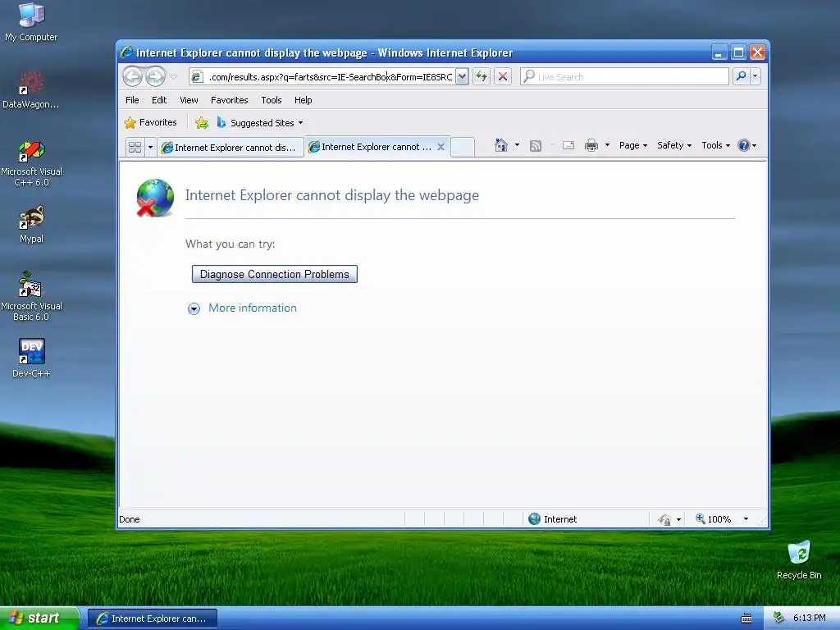This screenshot has height=630, width=840.
Task: Open print options dropdown arrow
Action: [607, 145]
